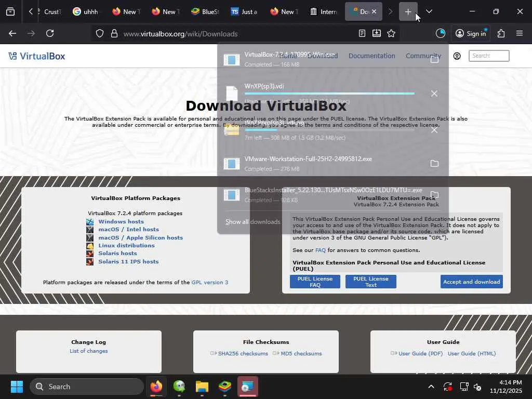Open User Guide (PDF) link
The height and width of the screenshot is (399, 532).
coord(420,353)
